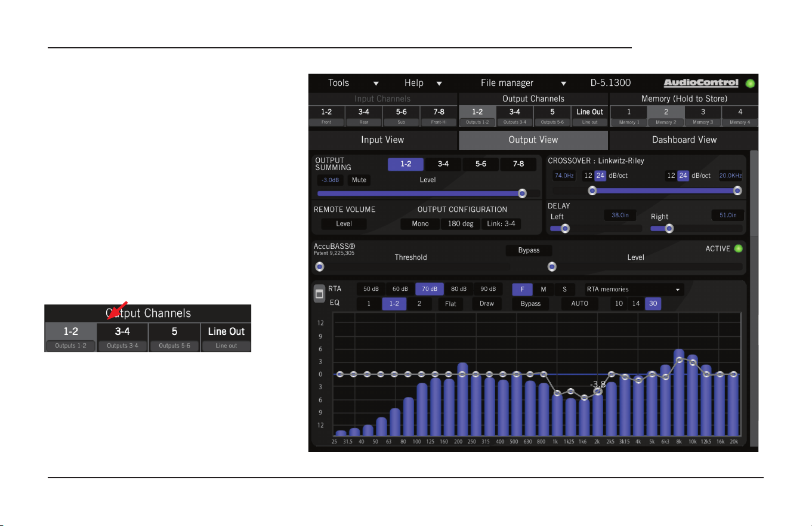Toggle output summing 7-8
The width and height of the screenshot is (812, 526).
(x=518, y=164)
